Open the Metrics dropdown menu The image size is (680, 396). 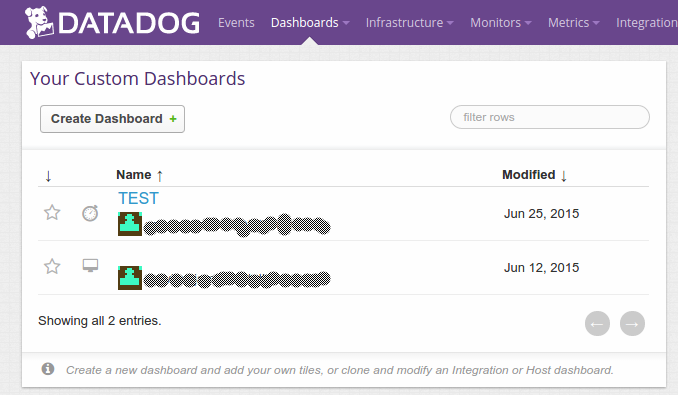click(x=573, y=23)
